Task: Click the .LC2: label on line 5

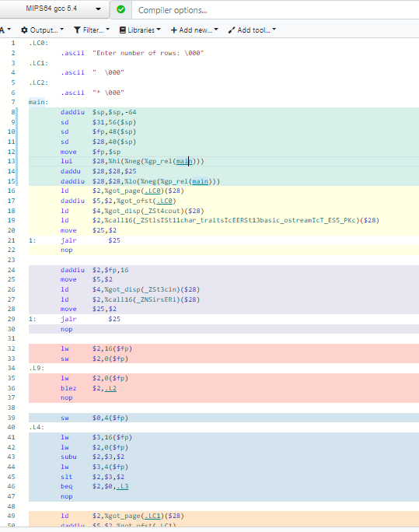Action: 38,82
